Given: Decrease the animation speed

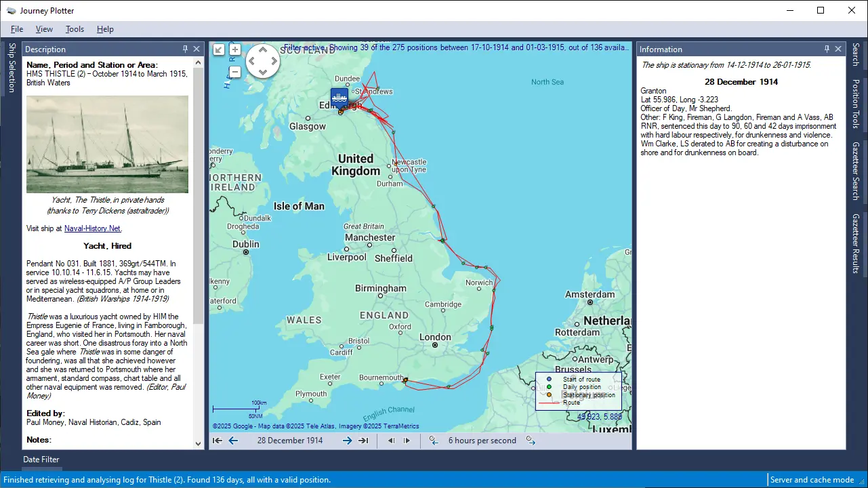Looking at the screenshot, I should pyautogui.click(x=434, y=441).
